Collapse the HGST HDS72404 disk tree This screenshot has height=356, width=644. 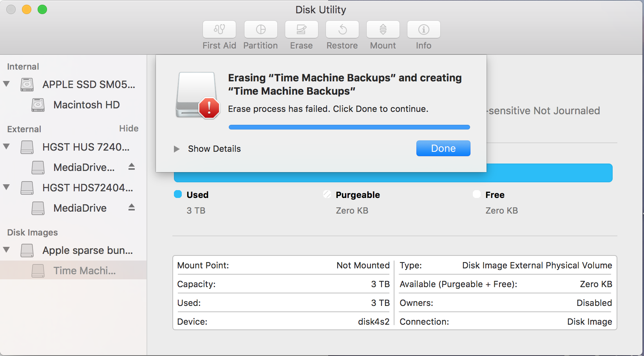tap(7, 187)
